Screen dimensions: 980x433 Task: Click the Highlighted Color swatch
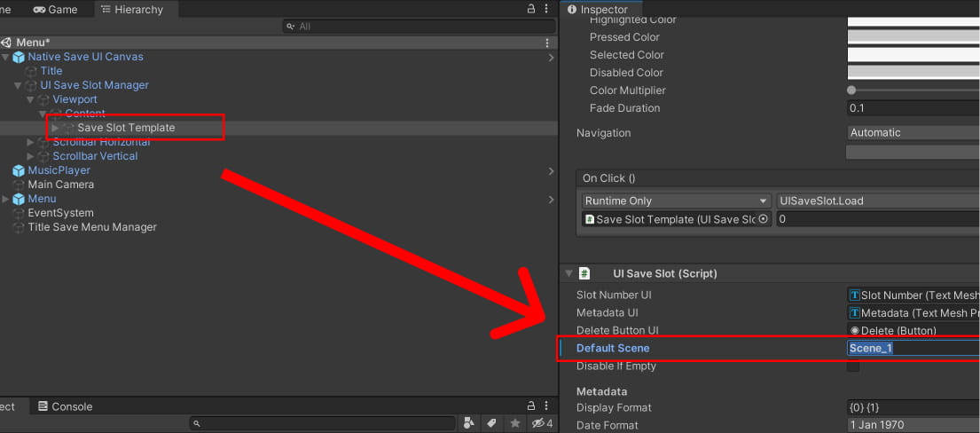[x=913, y=20]
